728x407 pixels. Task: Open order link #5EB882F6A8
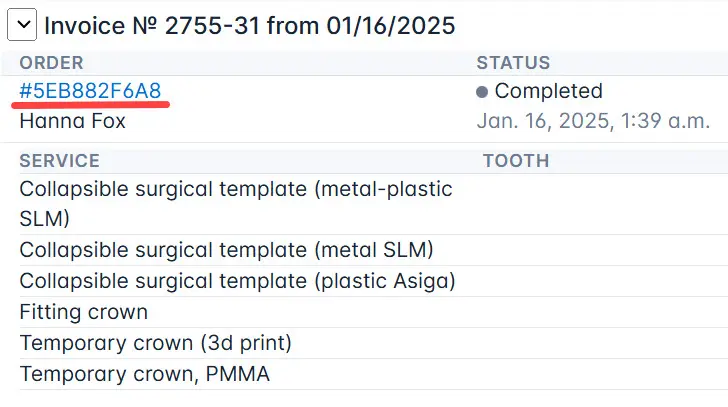(90, 91)
